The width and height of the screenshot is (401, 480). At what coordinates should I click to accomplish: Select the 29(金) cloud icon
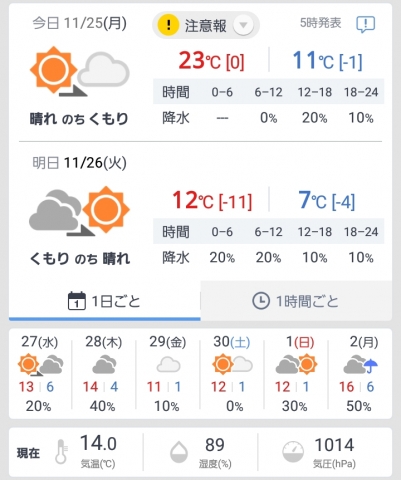(168, 365)
